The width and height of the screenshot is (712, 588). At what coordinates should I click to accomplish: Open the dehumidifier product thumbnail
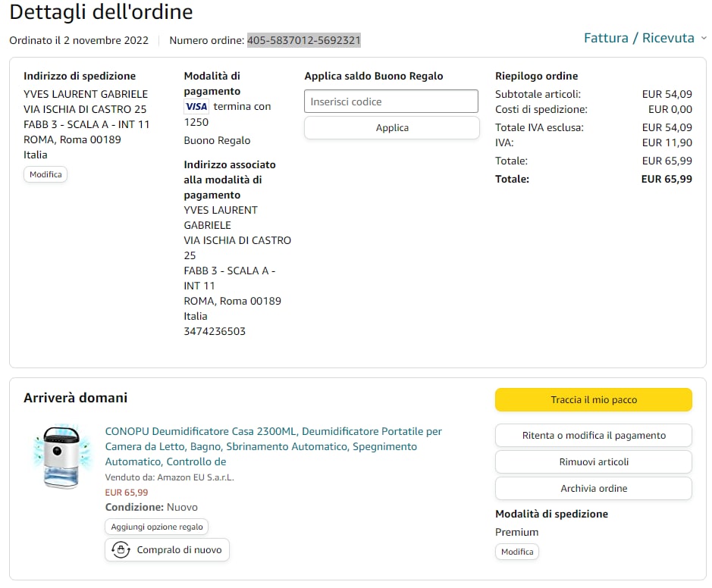[x=61, y=457]
